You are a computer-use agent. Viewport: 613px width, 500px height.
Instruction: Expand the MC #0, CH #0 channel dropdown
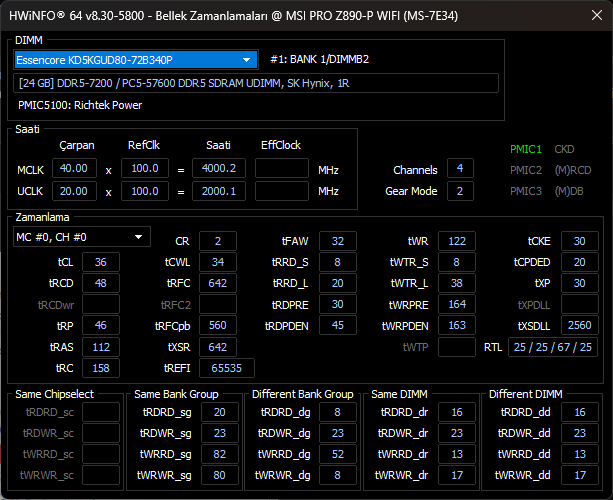click(x=82, y=237)
